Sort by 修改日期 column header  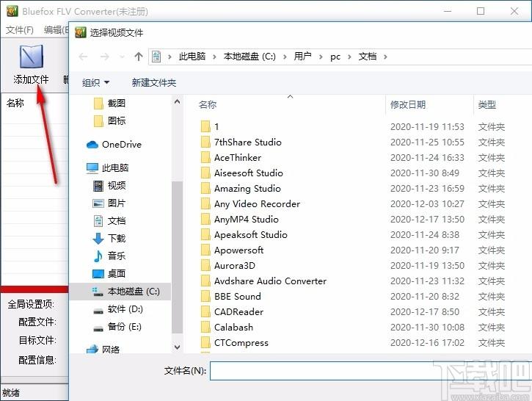pos(408,104)
